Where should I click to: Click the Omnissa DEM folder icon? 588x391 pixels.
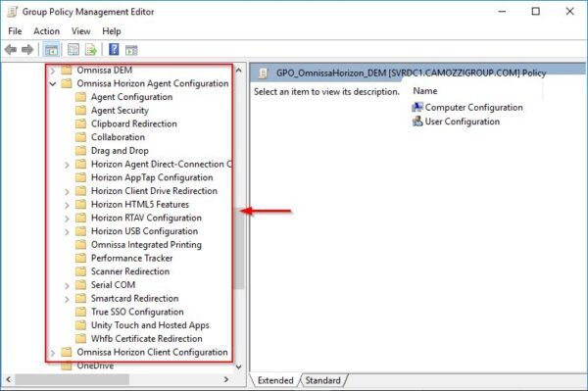point(67,71)
